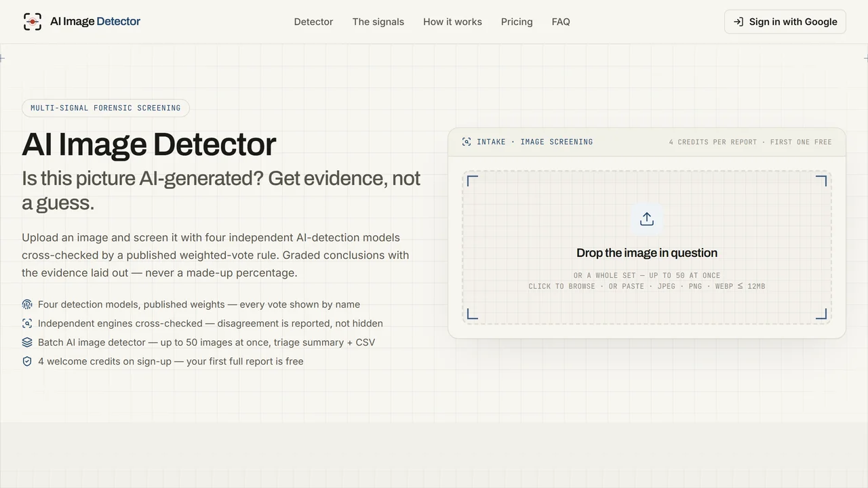Click the layers icon beside Batch AI image detector
Screen dimensions: 868x488
(x=27, y=342)
